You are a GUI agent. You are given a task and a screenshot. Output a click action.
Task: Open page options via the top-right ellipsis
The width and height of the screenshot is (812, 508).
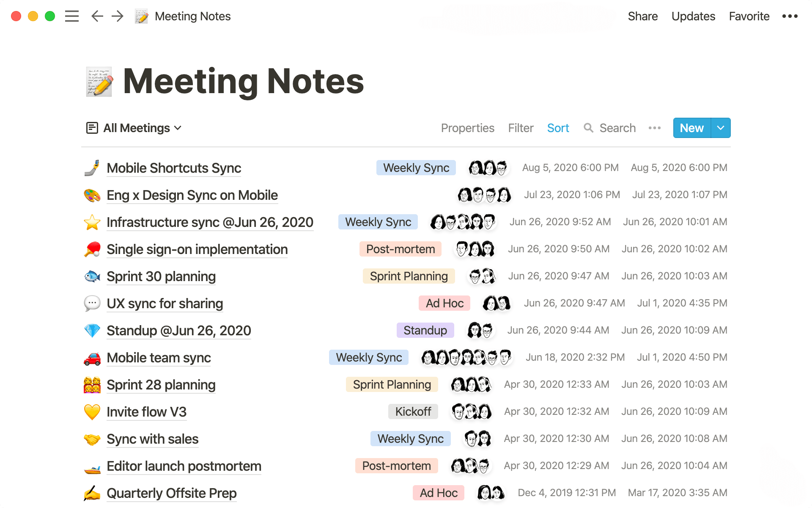789,16
